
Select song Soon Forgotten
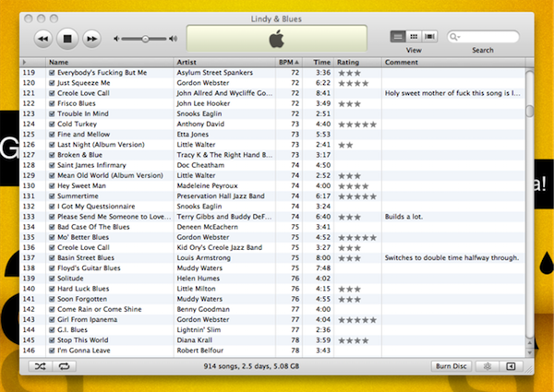point(82,299)
